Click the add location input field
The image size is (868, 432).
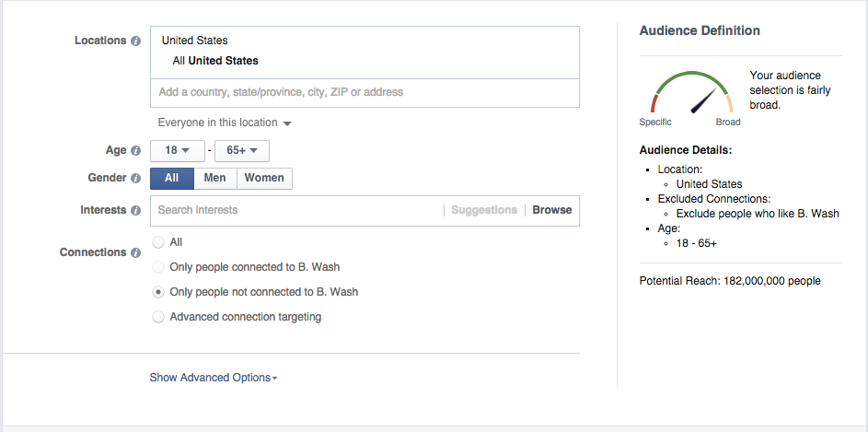(365, 93)
